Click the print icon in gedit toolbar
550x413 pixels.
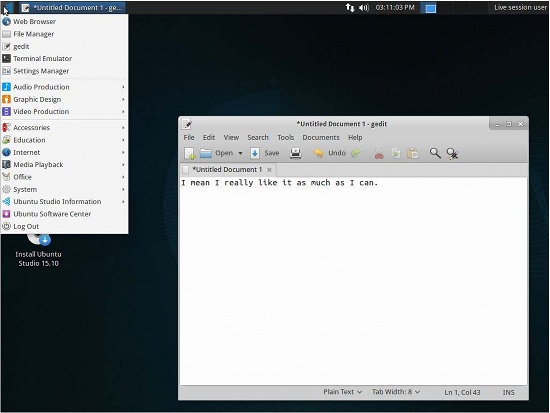pyautogui.click(x=295, y=153)
